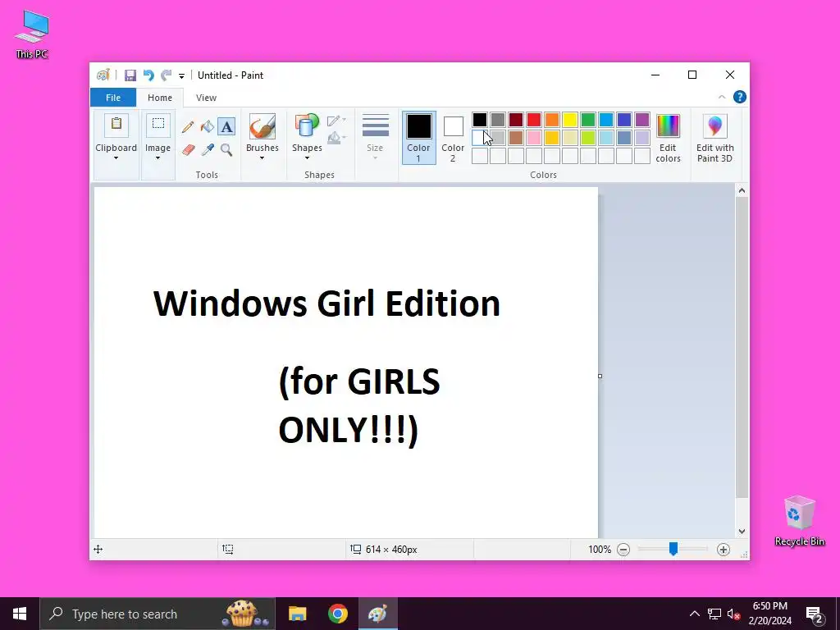This screenshot has height=630, width=840.
Task: Select the Eraser tool
Action: (x=188, y=149)
